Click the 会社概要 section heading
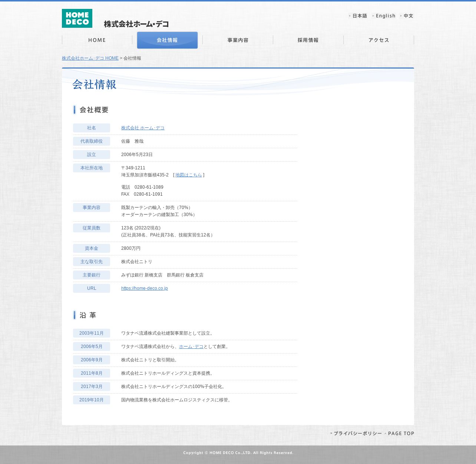The height and width of the screenshot is (464, 476). click(94, 110)
